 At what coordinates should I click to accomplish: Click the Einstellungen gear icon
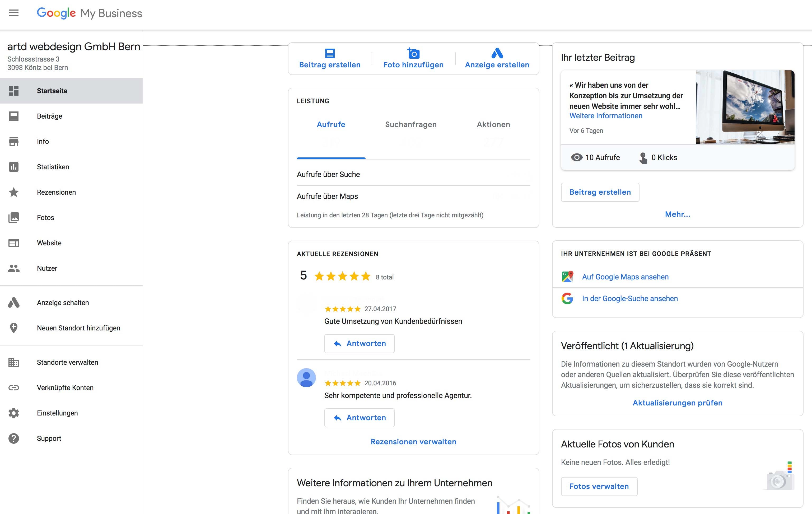pyautogui.click(x=13, y=413)
